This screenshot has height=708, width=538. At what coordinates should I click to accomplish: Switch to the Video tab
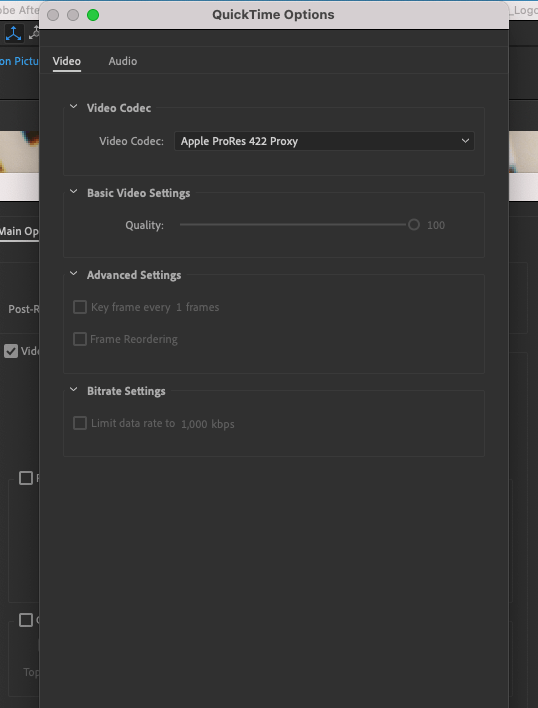point(66,61)
